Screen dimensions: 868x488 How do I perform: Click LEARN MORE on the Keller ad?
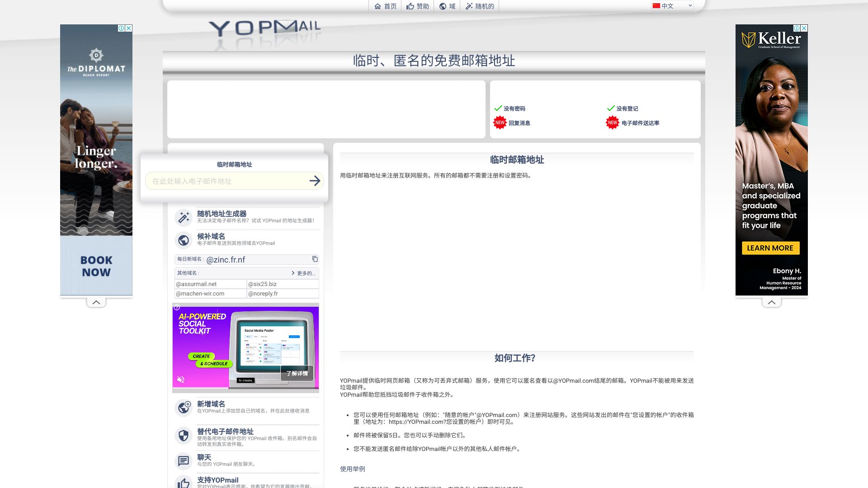coord(770,248)
